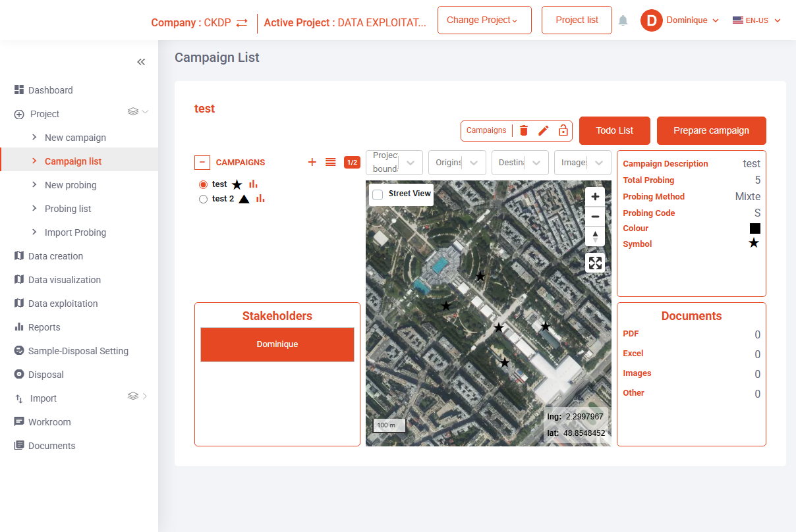Collapse the Project menu chevron

click(146, 111)
